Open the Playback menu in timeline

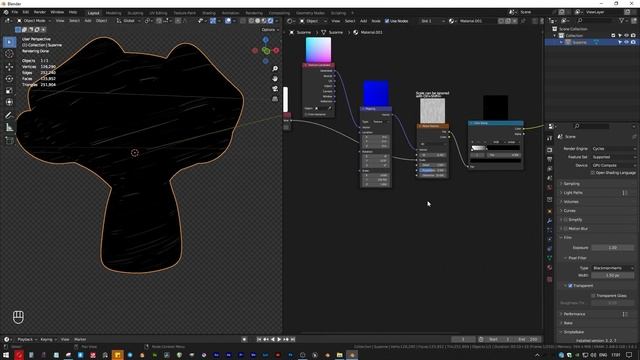coord(27,339)
